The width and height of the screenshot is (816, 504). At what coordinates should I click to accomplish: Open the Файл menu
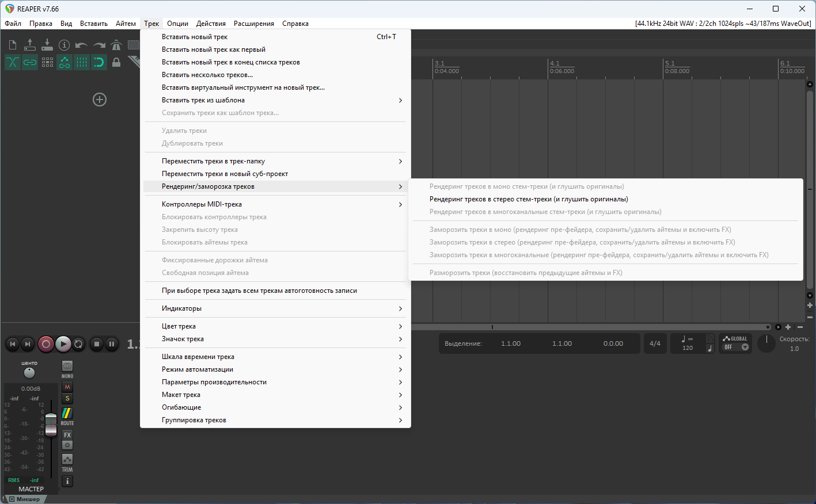click(13, 24)
